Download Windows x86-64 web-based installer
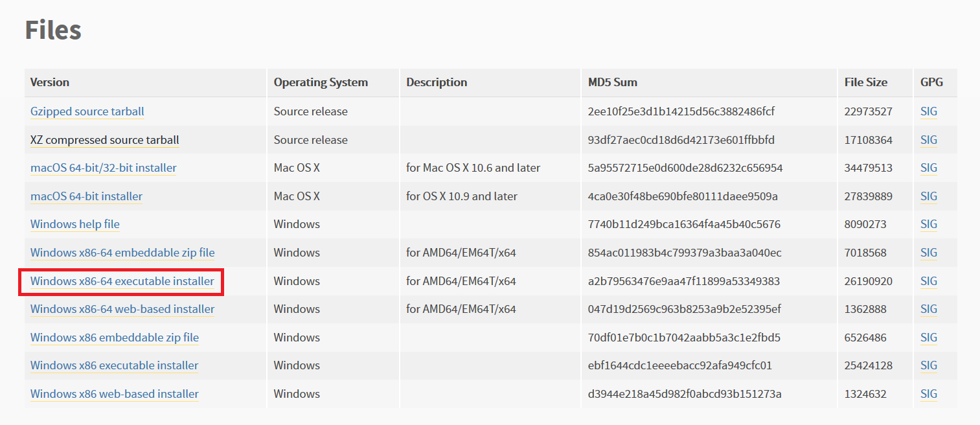The width and height of the screenshot is (980, 425). pos(122,309)
